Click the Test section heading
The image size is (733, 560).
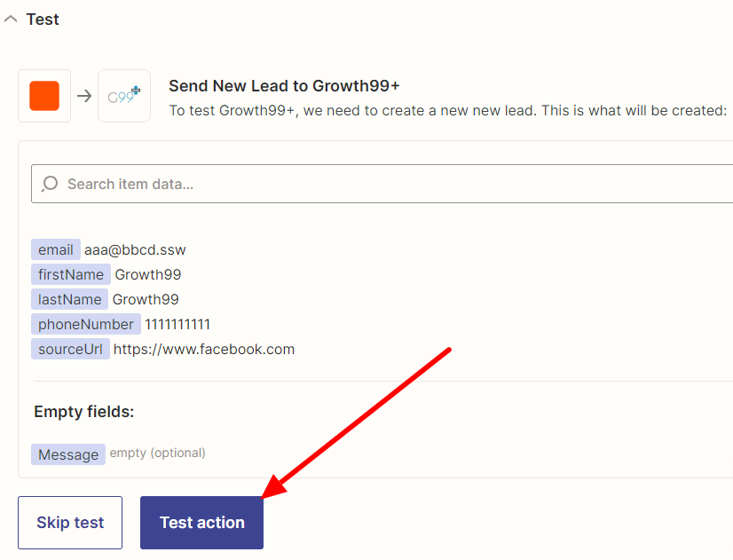[43, 20]
